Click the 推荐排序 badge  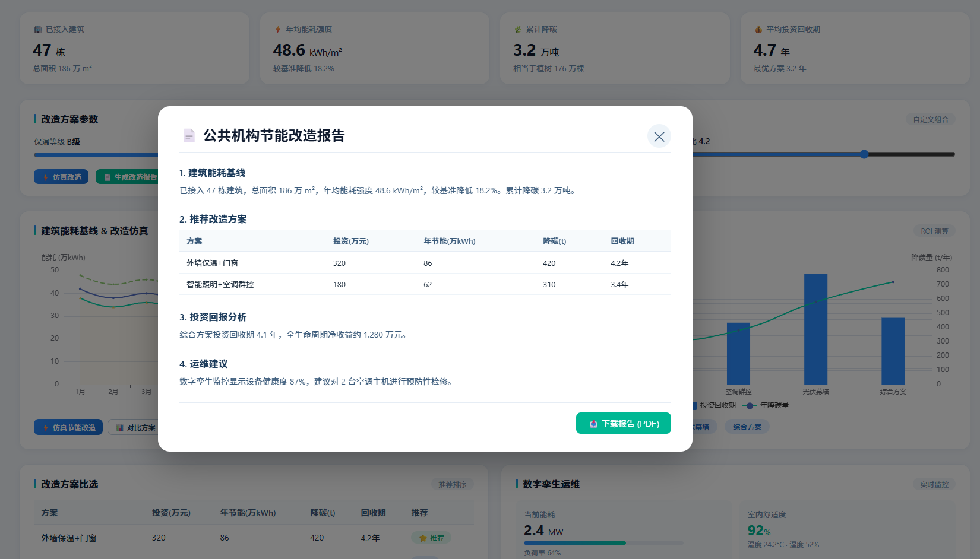click(x=453, y=484)
